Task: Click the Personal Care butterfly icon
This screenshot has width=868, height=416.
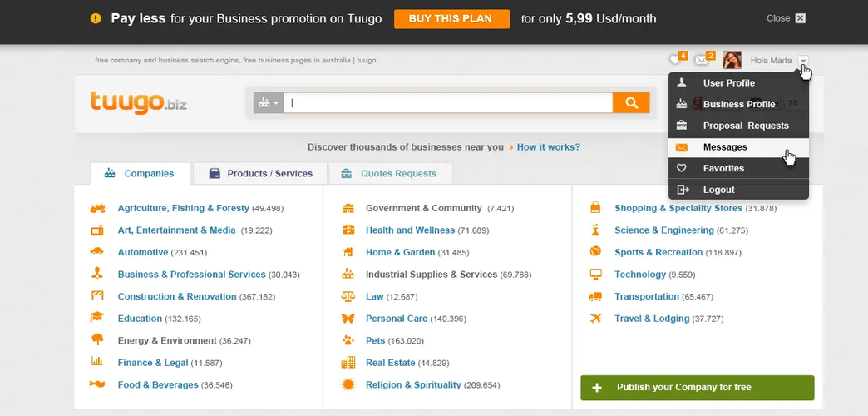Action: point(348,319)
